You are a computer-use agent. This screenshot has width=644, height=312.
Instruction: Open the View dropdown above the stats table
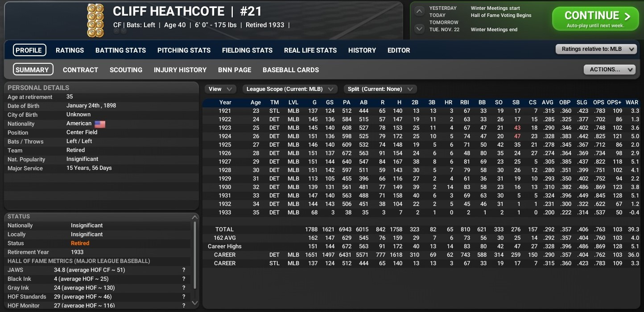click(220, 89)
